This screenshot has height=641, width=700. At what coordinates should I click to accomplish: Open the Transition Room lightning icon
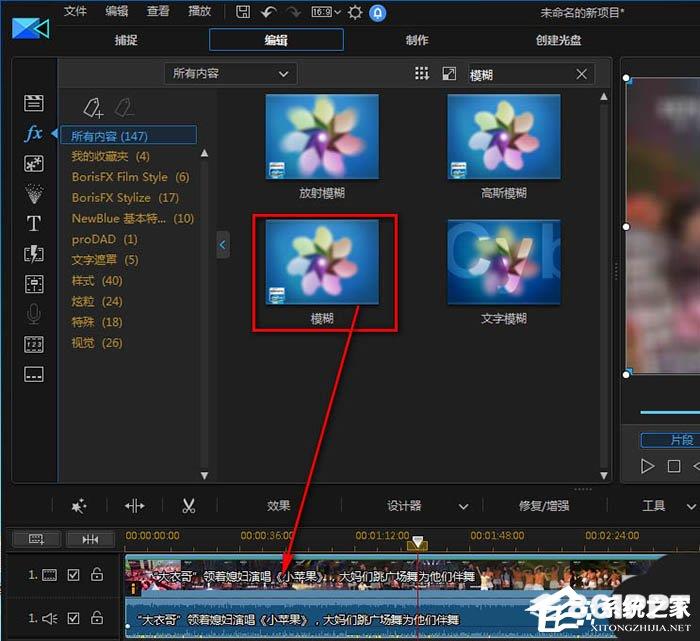coord(33,254)
